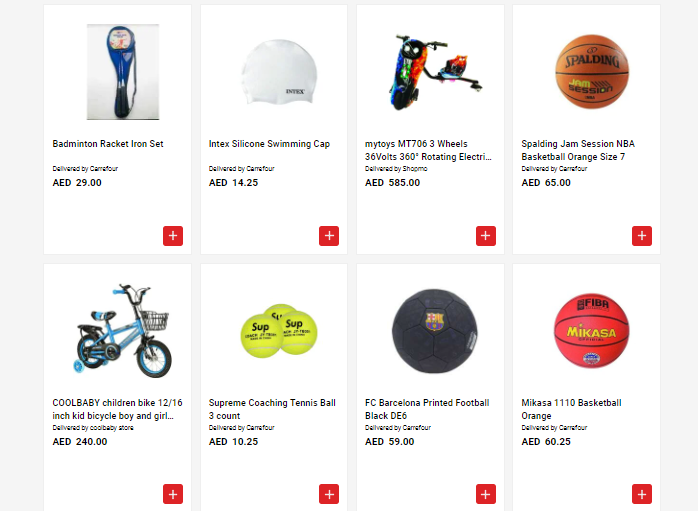
Task: Add Spalding Jam Session basketball to cart
Action: point(642,236)
